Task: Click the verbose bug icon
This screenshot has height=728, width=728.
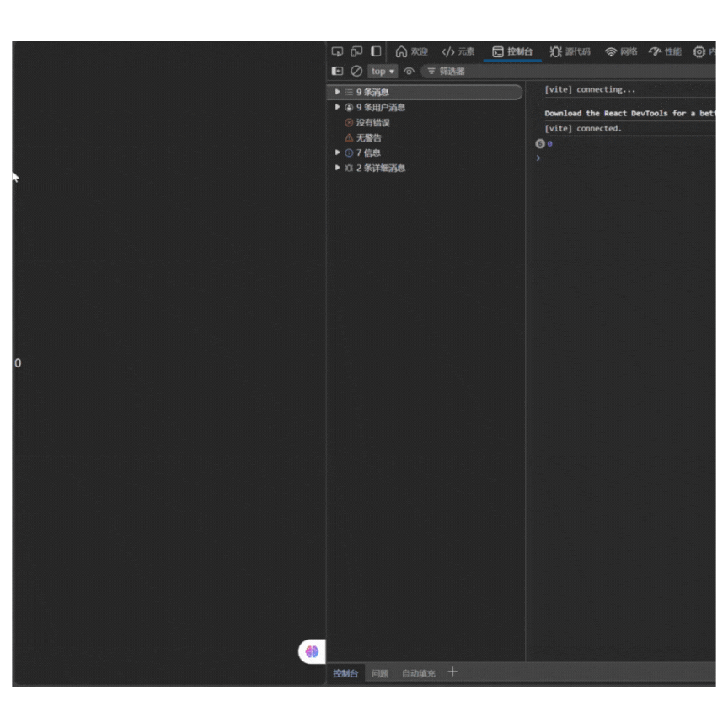Action: [349, 168]
